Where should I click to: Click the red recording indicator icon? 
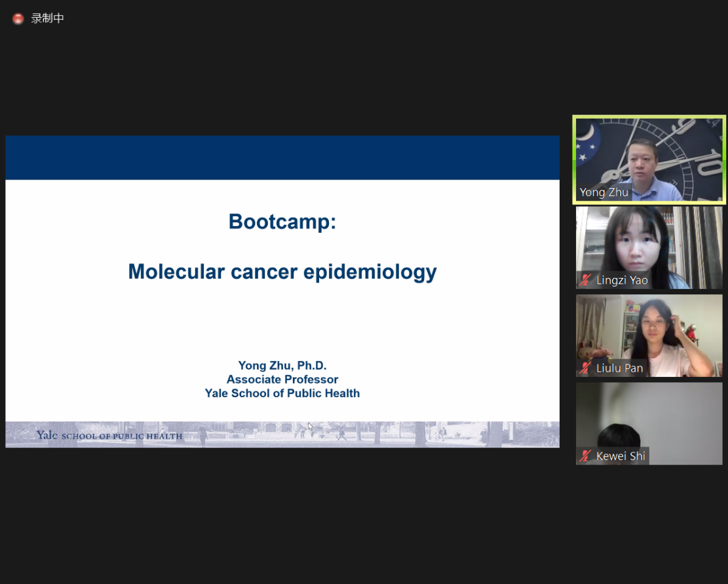[18, 18]
